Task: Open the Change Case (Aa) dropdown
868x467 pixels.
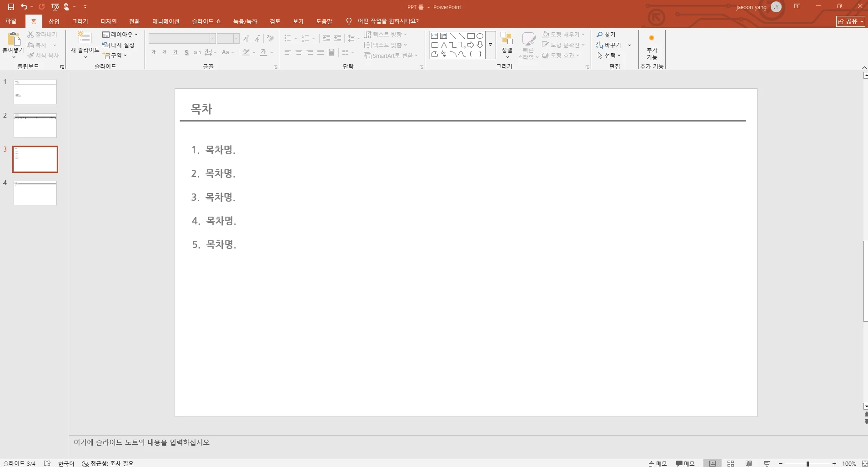Action: point(228,52)
